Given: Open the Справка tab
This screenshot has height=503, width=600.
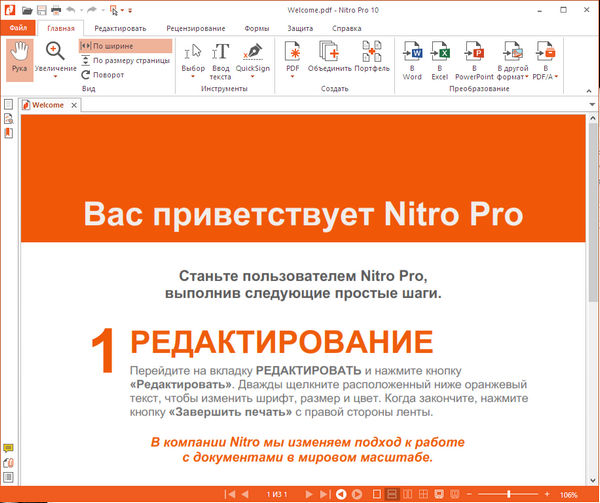Looking at the screenshot, I should (x=347, y=28).
